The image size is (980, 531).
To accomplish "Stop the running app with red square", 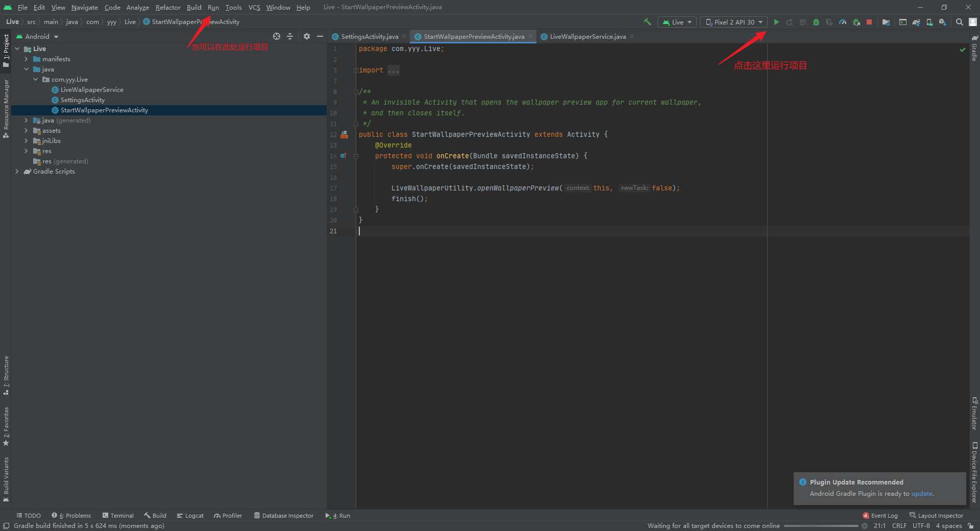I will 869,22.
